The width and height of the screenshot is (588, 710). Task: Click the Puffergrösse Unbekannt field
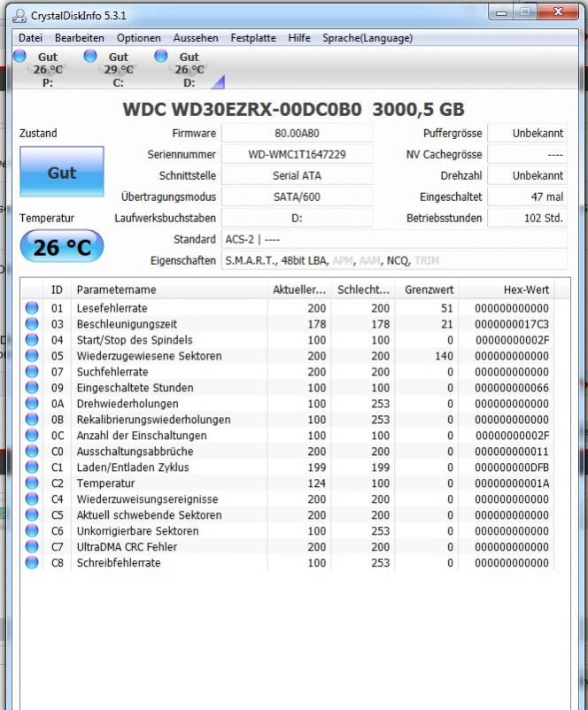click(x=527, y=133)
